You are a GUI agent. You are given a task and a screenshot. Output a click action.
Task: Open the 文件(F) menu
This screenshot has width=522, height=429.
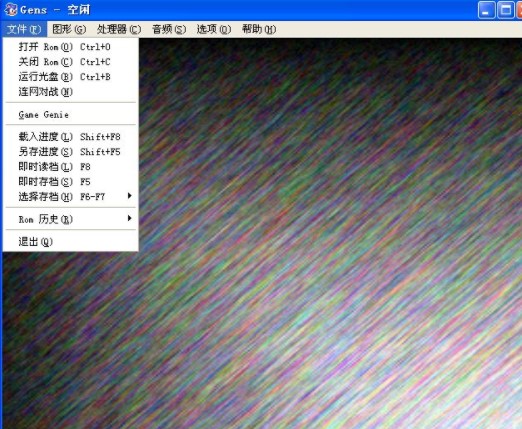click(x=24, y=29)
